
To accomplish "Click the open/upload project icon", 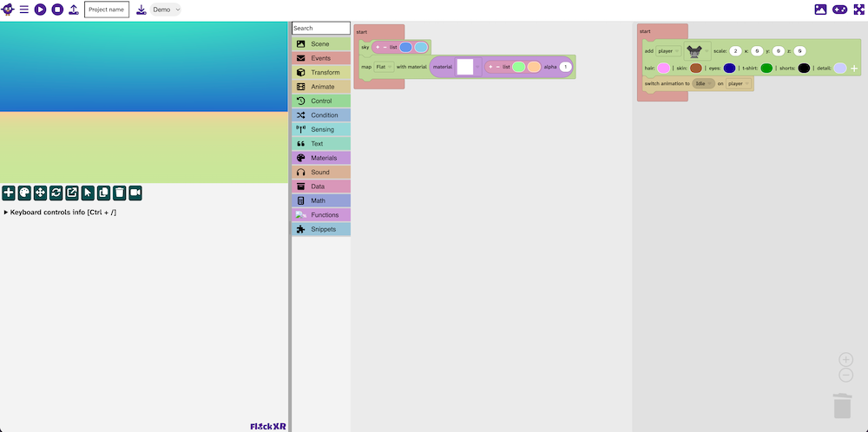I will pos(74,10).
